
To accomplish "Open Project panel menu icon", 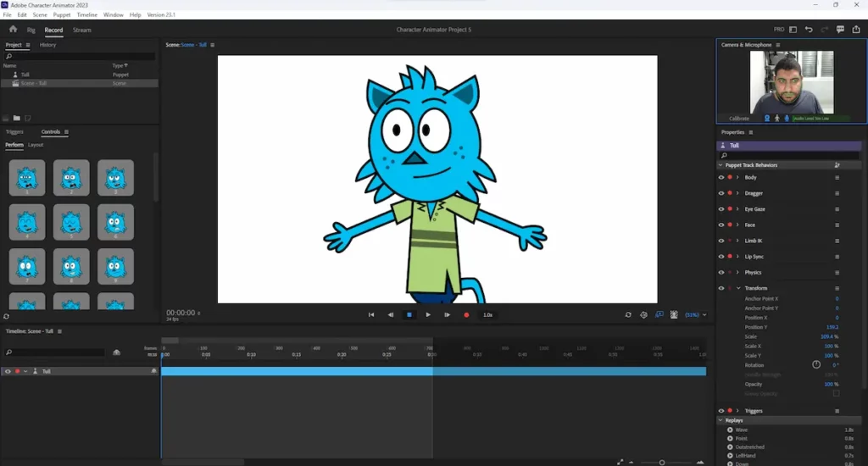I will coord(28,45).
